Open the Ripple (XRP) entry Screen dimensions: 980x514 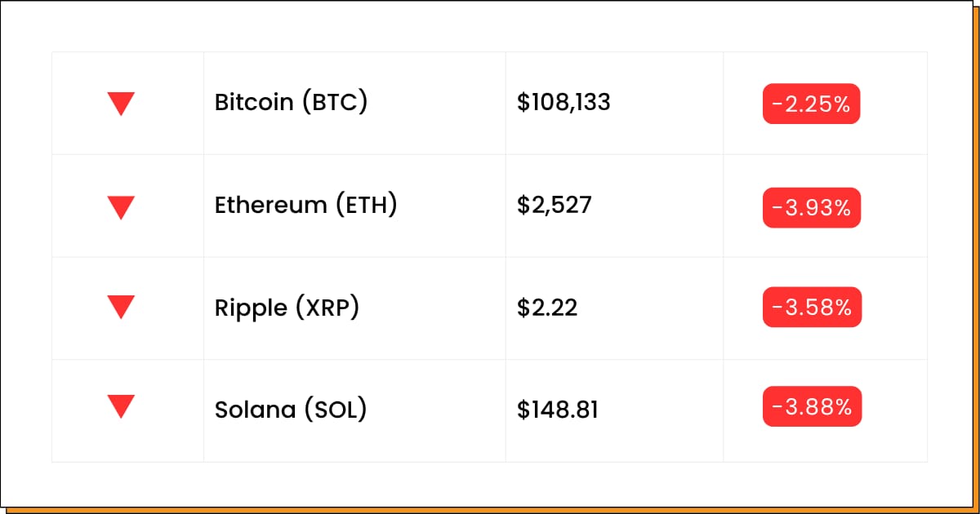(287, 308)
